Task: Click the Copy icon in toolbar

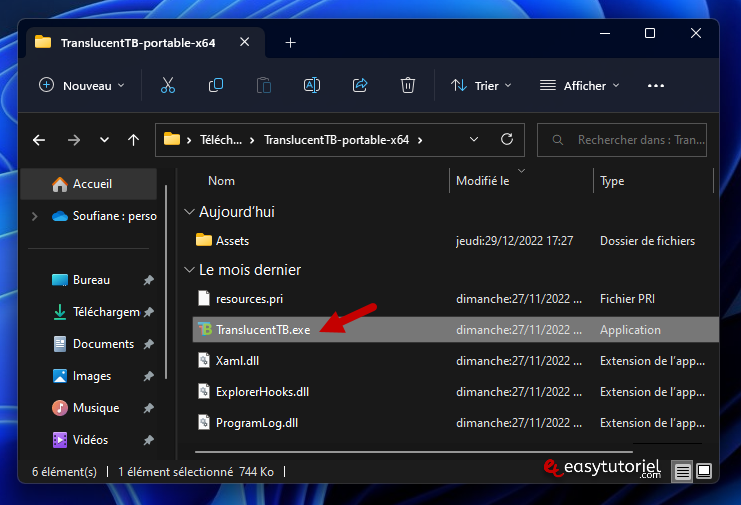Action: (216, 86)
